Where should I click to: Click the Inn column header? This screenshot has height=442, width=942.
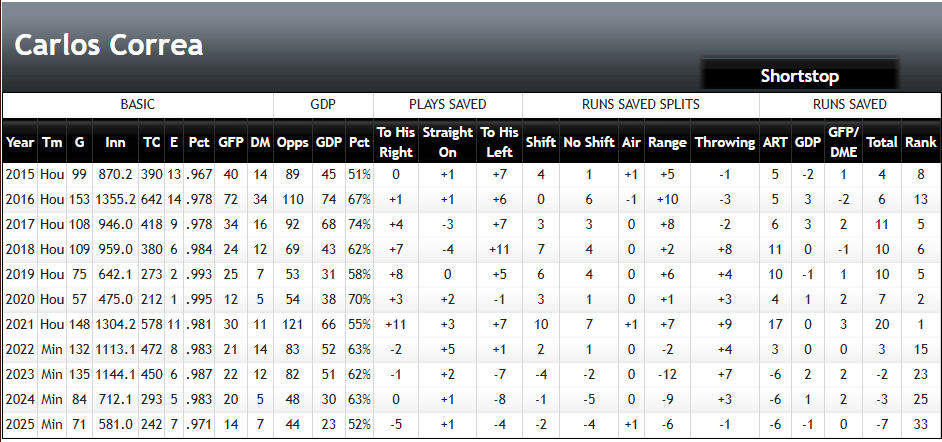tap(115, 142)
